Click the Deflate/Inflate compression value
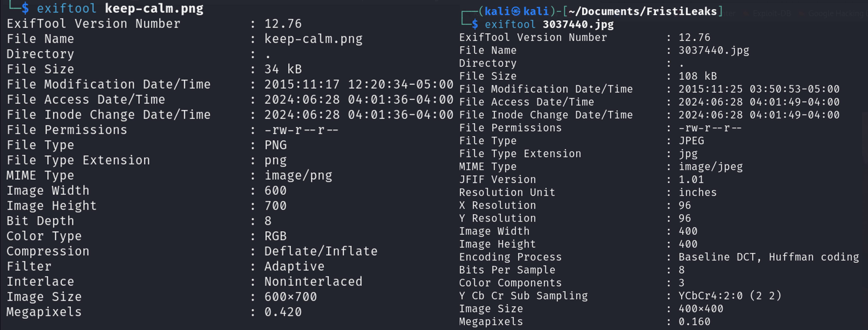The width and height of the screenshot is (868, 330). click(321, 251)
